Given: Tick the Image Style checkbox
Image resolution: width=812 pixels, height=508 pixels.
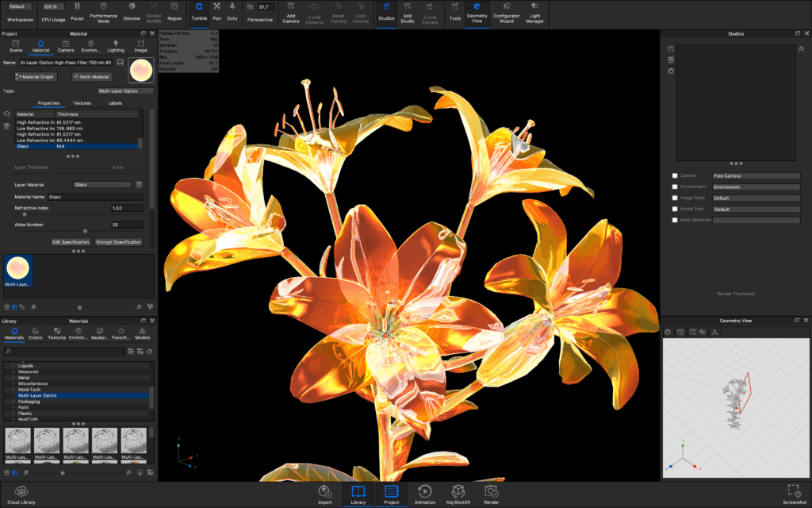Looking at the screenshot, I should coord(675,198).
